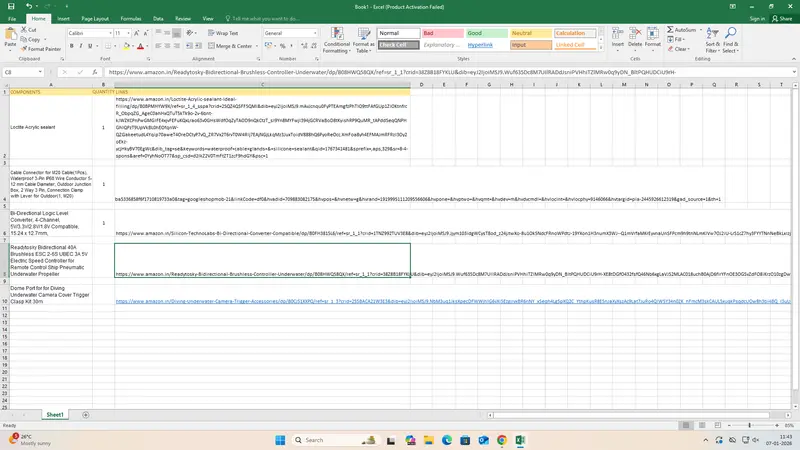Click the Copy icon

tap(24, 39)
